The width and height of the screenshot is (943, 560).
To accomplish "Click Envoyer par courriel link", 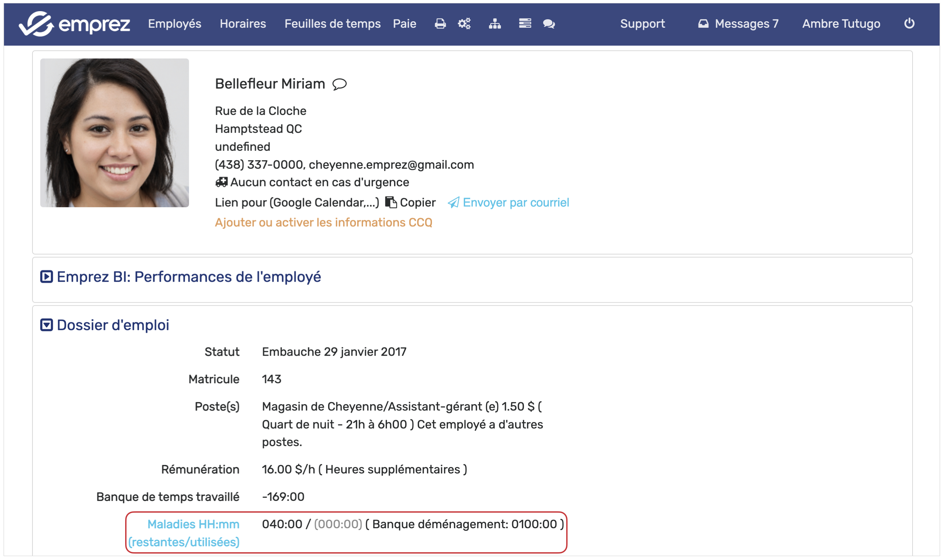I will pos(515,203).
